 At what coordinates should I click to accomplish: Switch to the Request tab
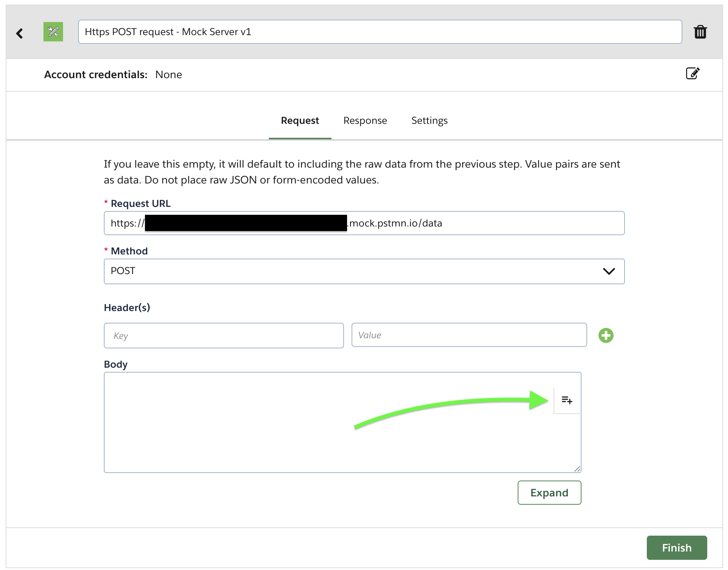[300, 120]
